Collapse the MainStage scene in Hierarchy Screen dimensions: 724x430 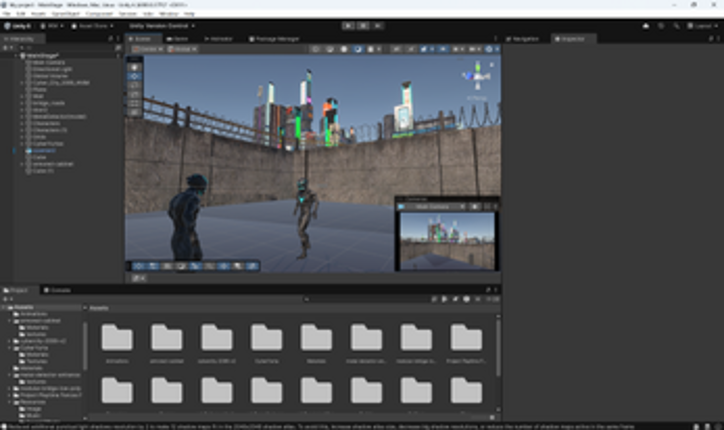pyautogui.click(x=15, y=56)
